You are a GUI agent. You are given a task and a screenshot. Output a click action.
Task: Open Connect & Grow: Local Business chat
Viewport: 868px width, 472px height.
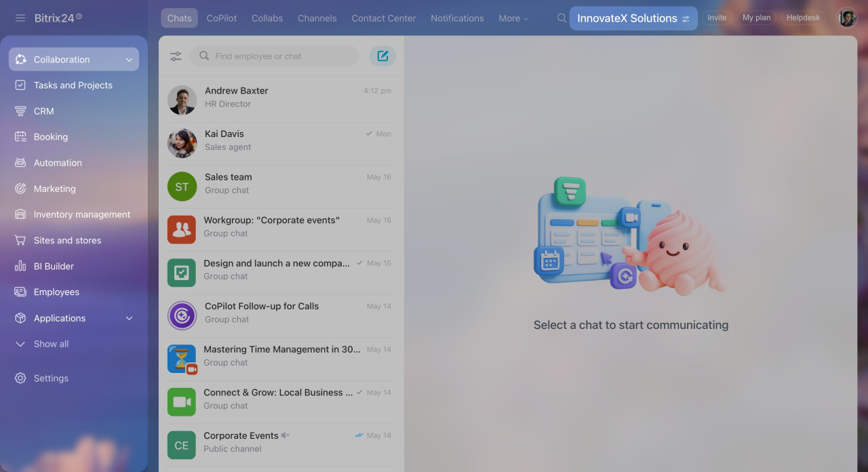[x=281, y=401]
